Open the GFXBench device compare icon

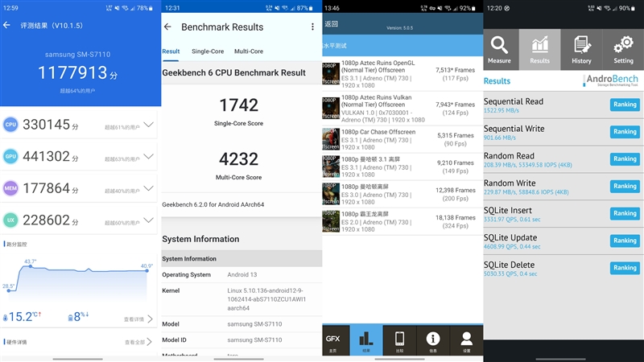[x=399, y=340]
